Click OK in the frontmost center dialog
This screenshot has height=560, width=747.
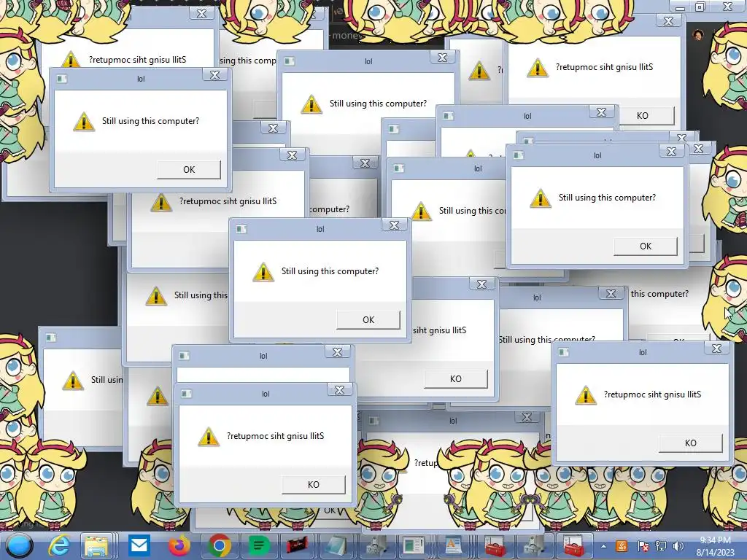point(368,319)
